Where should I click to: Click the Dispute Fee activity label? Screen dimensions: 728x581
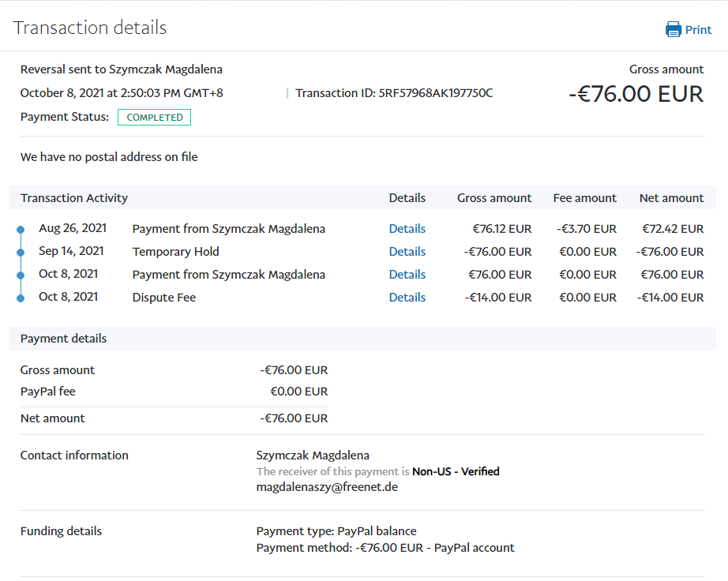click(164, 298)
